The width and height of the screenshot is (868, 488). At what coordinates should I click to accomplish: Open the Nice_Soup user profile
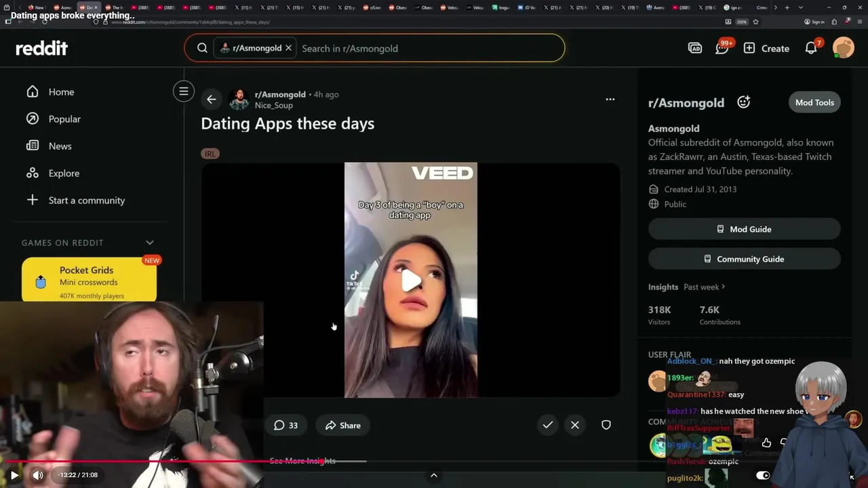(274, 105)
